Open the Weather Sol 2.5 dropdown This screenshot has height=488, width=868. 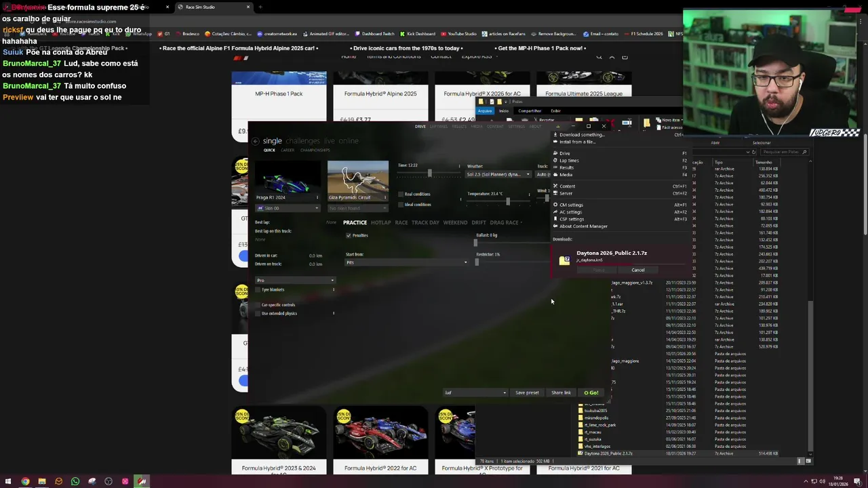click(498, 174)
